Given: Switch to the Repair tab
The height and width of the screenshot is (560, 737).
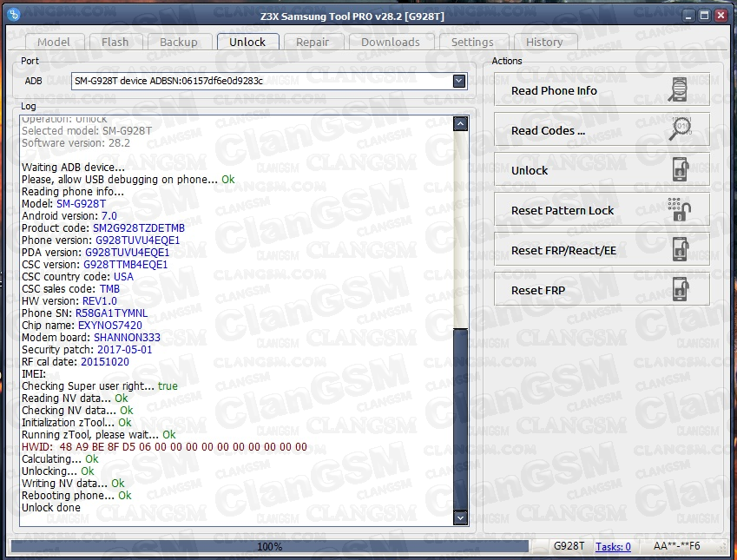Looking at the screenshot, I should [x=313, y=42].
